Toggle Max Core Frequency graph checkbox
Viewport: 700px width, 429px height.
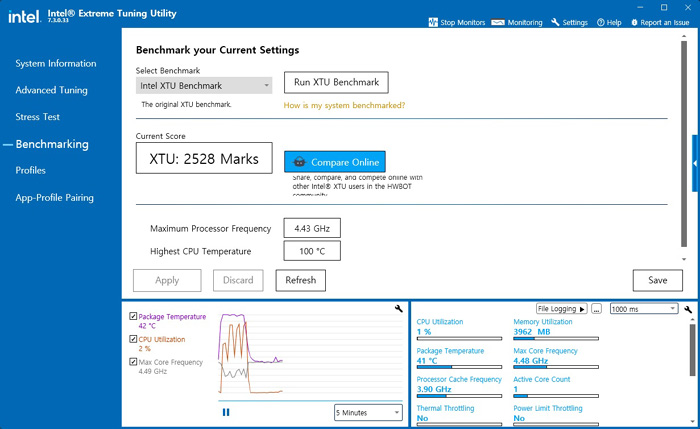[x=133, y=362]
